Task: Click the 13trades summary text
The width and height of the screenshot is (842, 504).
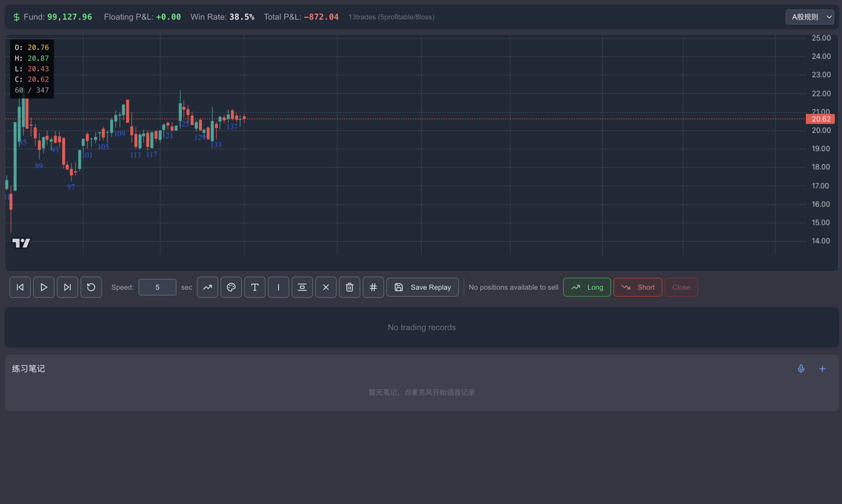Action: click(391, 17)
